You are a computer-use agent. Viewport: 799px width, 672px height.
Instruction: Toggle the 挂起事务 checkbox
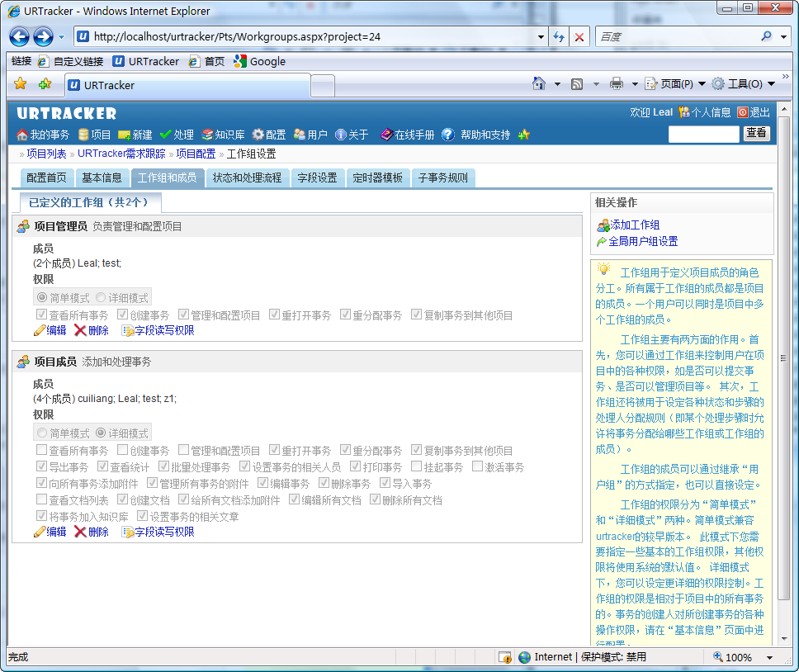(x=416, y=466)
